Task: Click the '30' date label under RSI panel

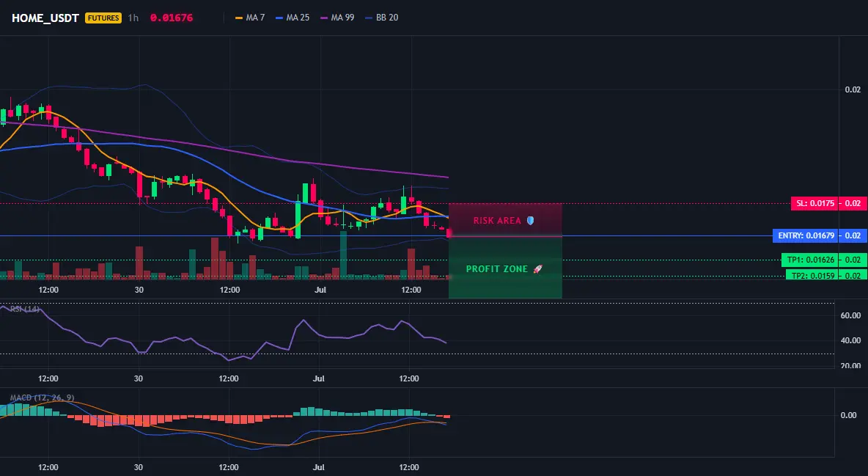Action: [139, 378]
